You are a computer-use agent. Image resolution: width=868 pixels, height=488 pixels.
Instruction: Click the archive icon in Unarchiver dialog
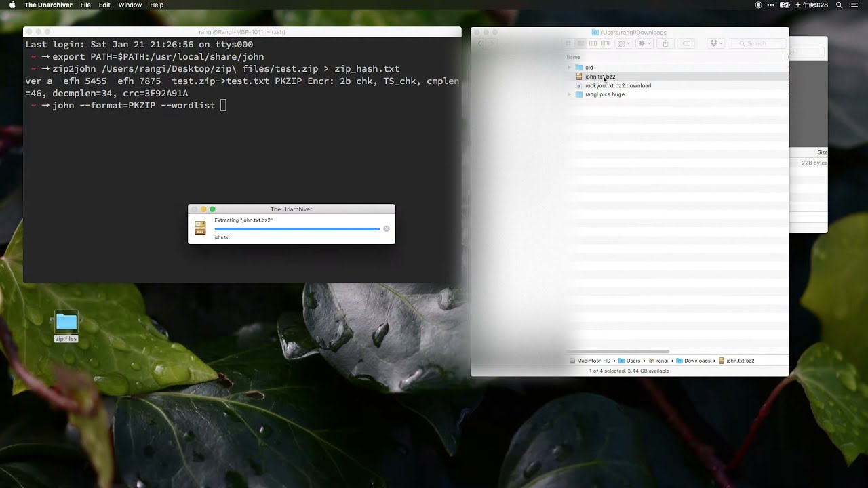(x=200, y=228)
